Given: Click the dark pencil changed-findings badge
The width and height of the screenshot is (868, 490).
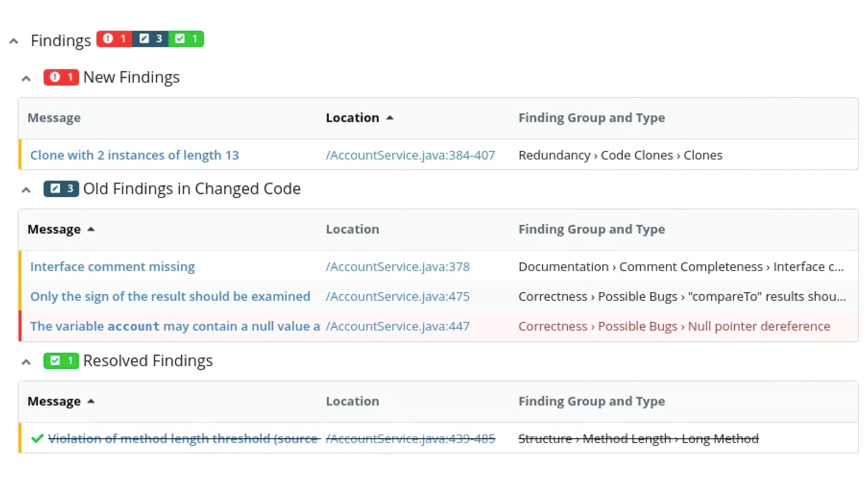Looking at the screenshot, I should (x=150, y=39).
